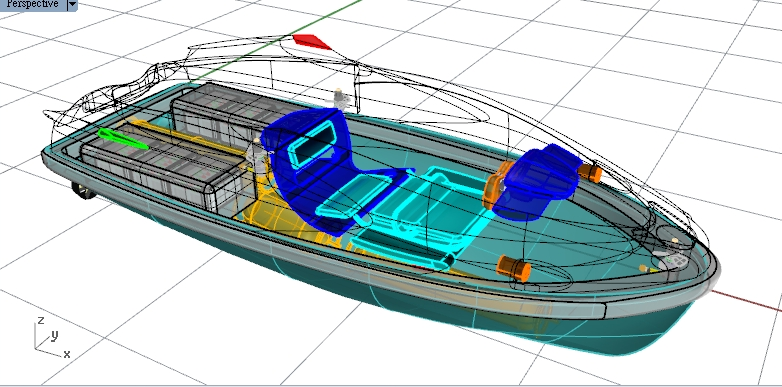Select the orange bracket left of the bow console
The width and height of the screenshot is (782, 387).
point(494,185)
